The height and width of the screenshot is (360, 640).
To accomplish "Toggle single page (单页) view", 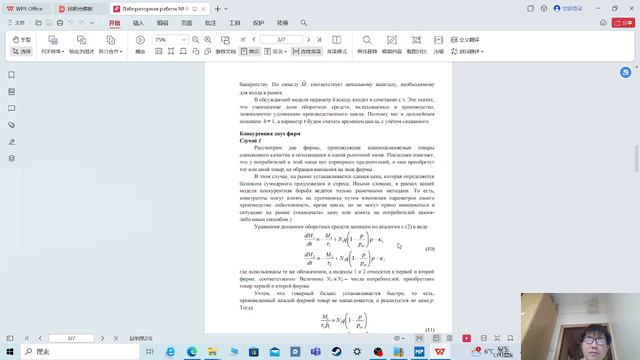I will pyautogui.click(x=250, y=51).
